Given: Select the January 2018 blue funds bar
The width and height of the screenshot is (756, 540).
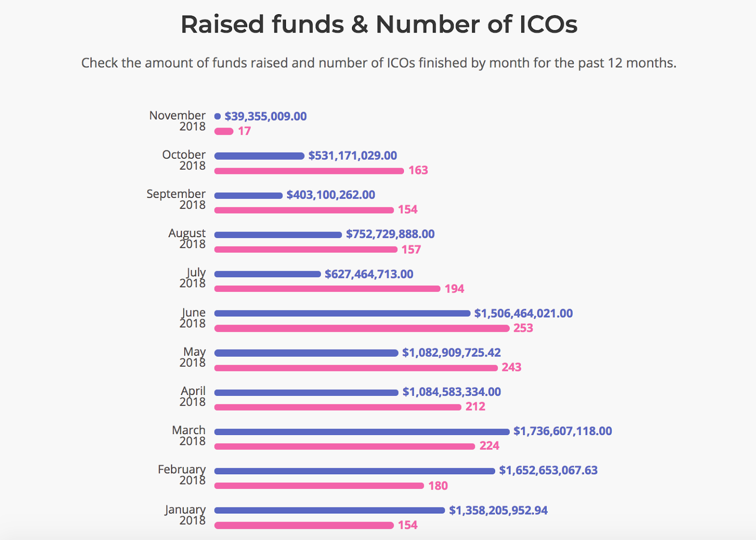Looking at the screenshot, I should [x=329, y=510].
